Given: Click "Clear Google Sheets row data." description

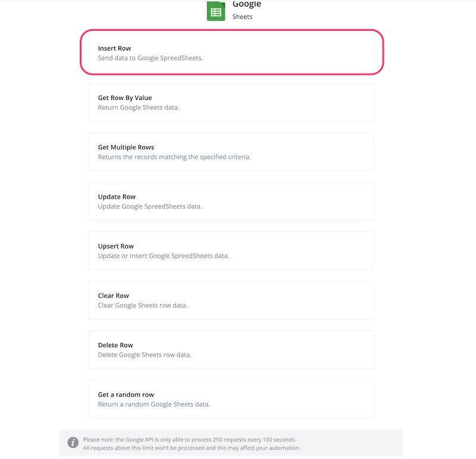Looking at the screenshot, I should pos(143,306).
